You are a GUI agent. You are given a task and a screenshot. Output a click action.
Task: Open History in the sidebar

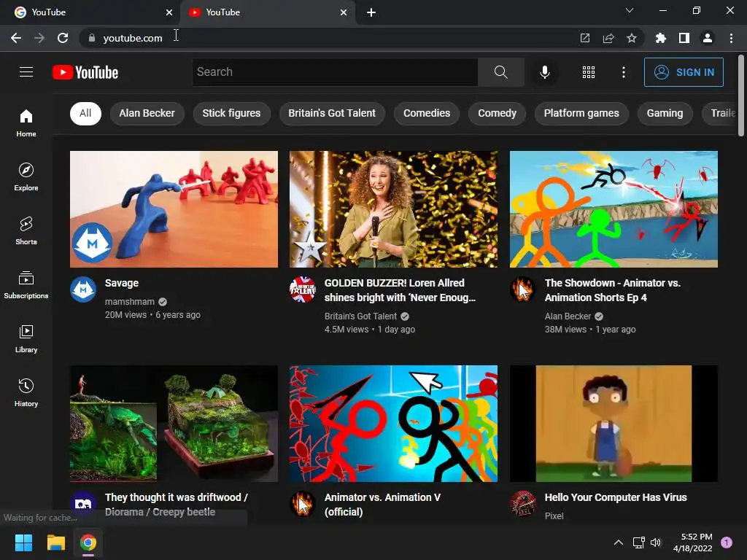point(26,392)
